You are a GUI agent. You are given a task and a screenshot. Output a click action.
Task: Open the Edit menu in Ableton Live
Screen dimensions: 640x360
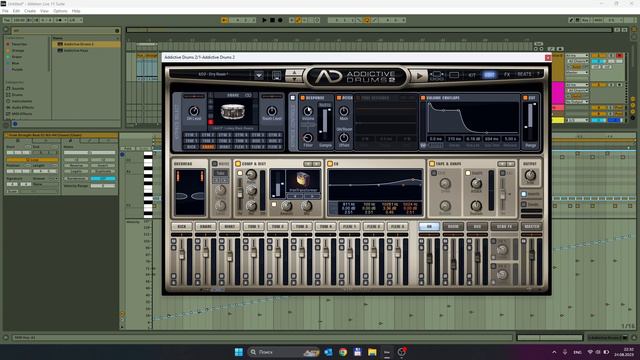(x=16, y=11)
